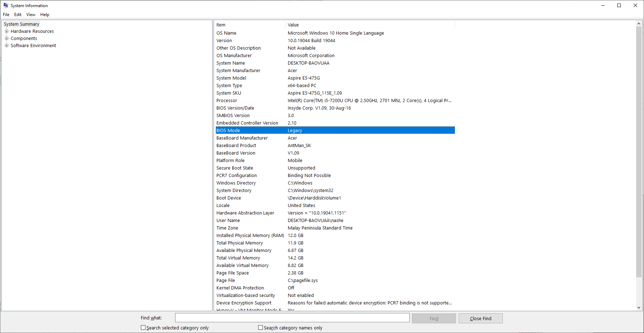Select the PCR7 Configuration row
Screen dimensions: 644x333
click(x=335, y=176)
